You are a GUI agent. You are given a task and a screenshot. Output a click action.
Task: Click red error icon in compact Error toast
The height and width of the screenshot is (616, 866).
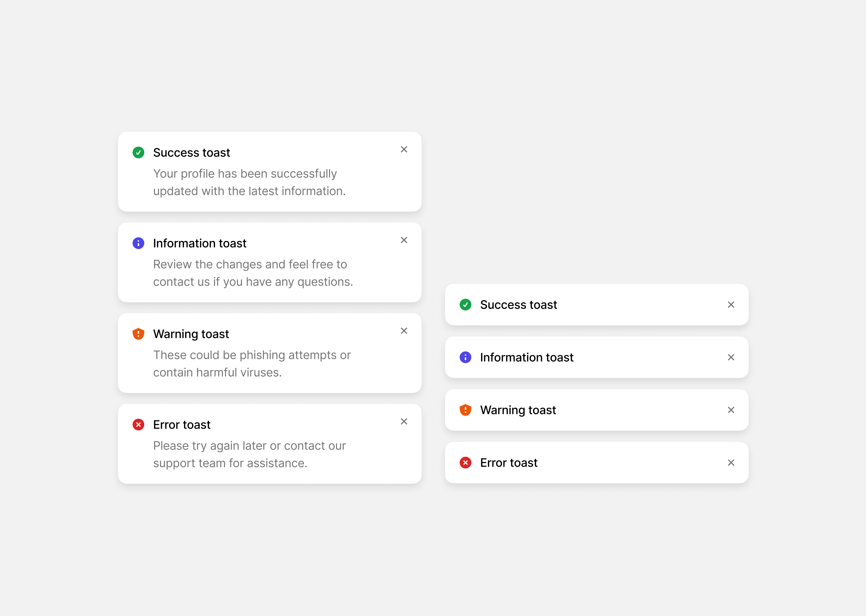(465, 463)
